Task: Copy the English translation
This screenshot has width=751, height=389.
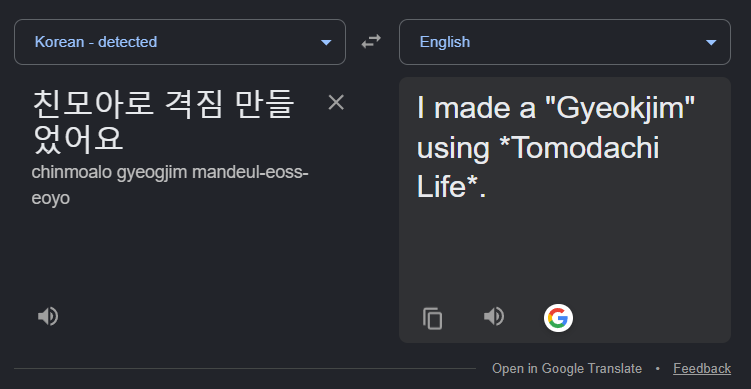Action: (x=432, y=319)
